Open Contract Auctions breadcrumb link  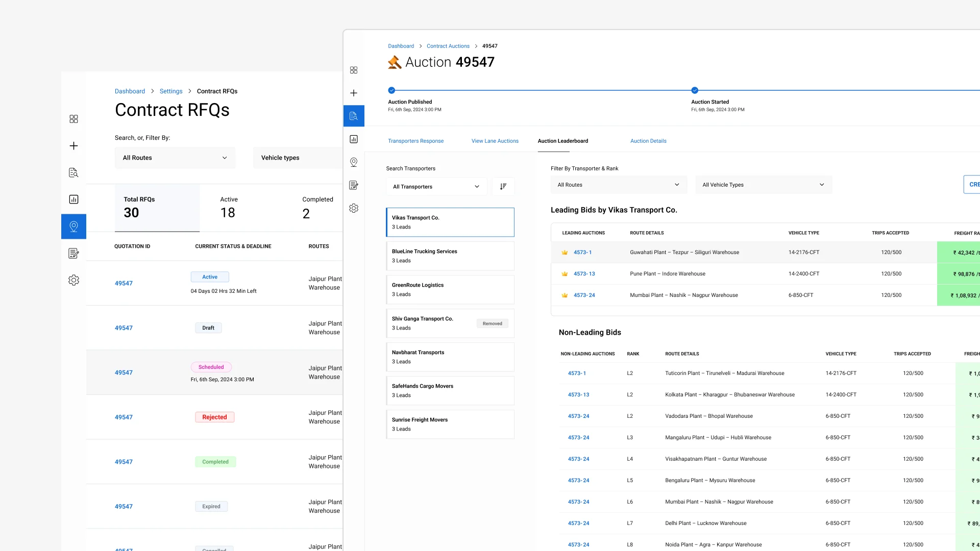(x=448, y=46)
